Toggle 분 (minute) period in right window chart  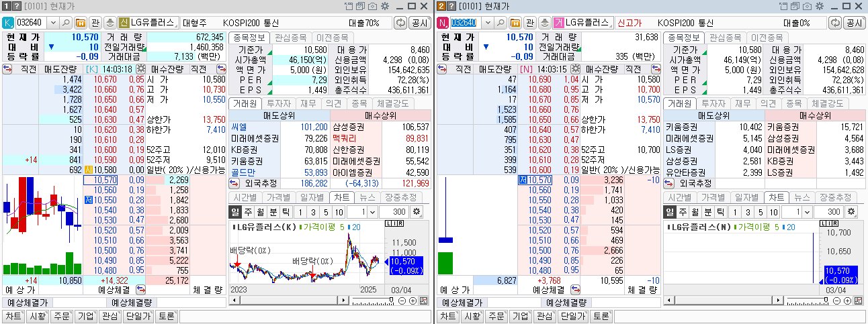[705, 212]
